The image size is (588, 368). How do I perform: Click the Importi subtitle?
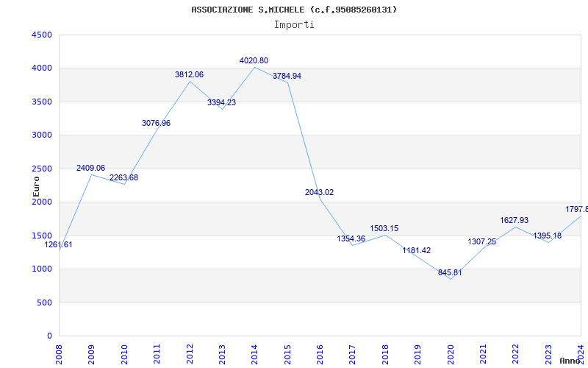coord(294,25)
